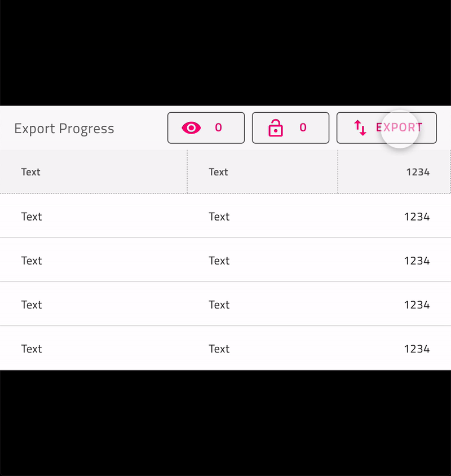Select the first data row's left Text cell

pyautogui.click(x=32, y=217)
